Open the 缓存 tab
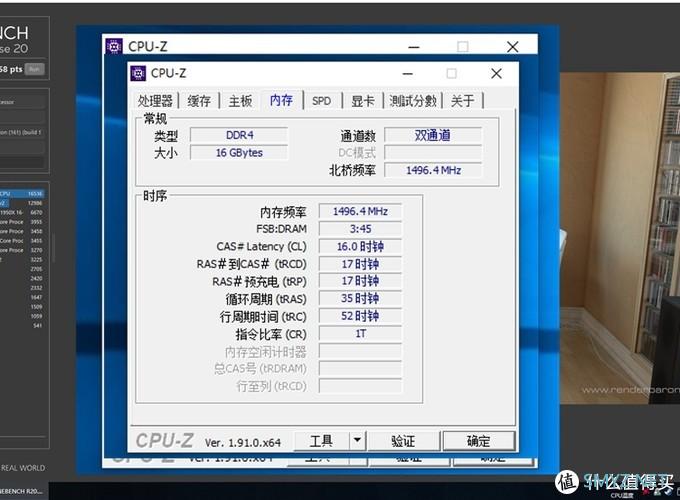This screenshot has width=680, height=500. [199, 101]
